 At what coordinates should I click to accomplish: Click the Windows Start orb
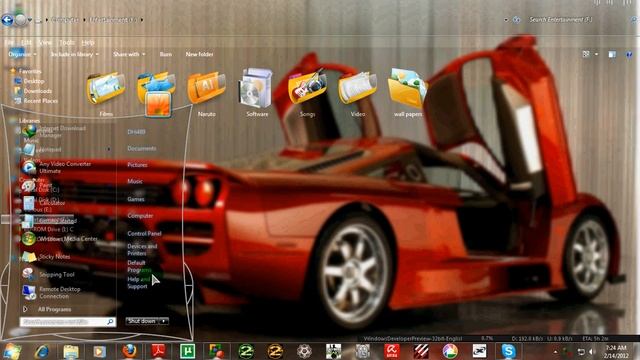11,351
